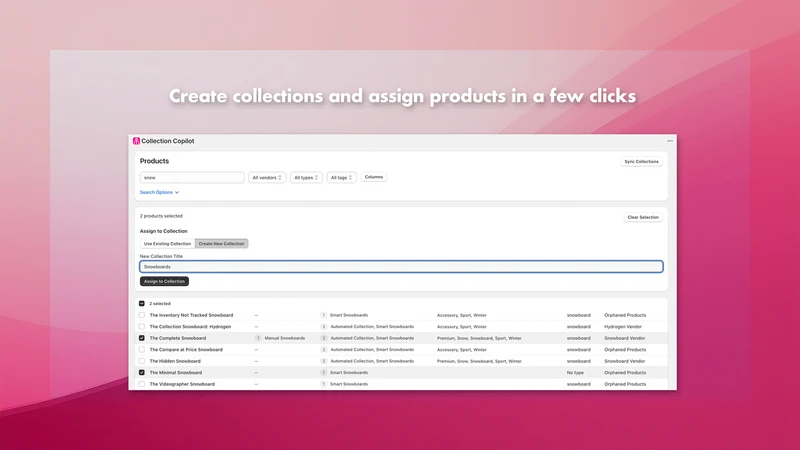The height and width of the screenshot is (450, 800).
Task: Open the three-dot menu in app header
Action: [670, 141]
